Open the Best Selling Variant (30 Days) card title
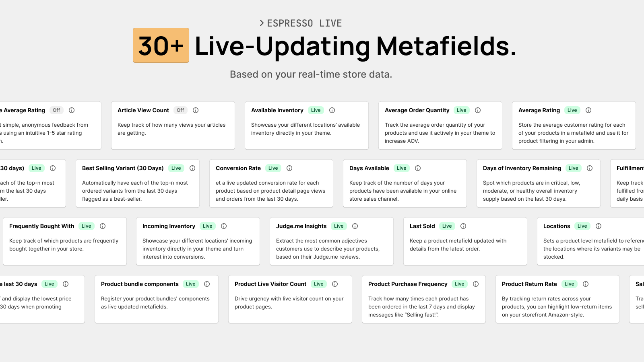The height and width of the screenshot is (362, 644). point(123,168)
